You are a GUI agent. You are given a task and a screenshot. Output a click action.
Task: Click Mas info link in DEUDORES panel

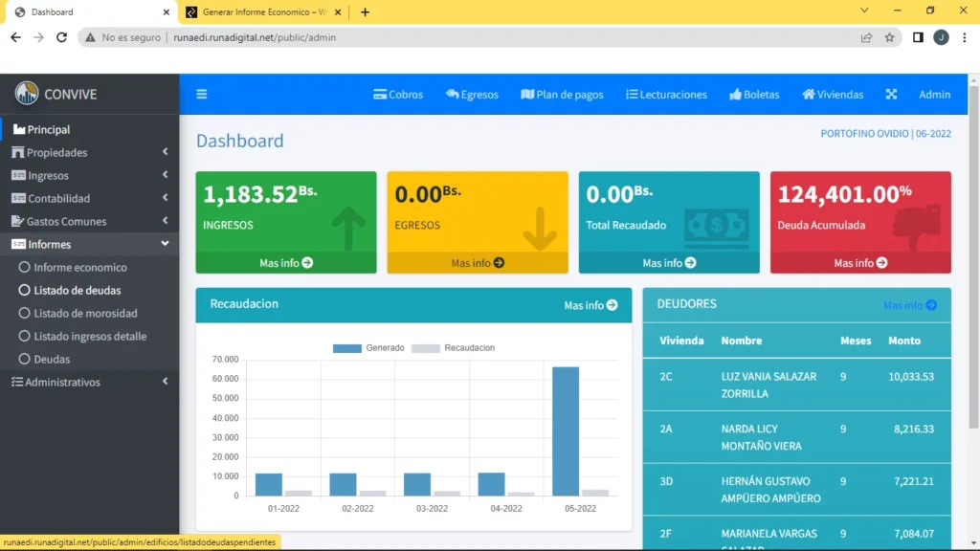(x=909, y=305)
